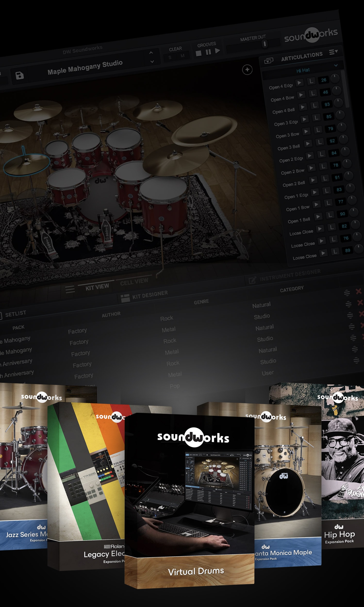364x607 pixels.
Task: Preview the Open 2 Bow articulation
Action: pyautogui.click(x=311, y=168)
